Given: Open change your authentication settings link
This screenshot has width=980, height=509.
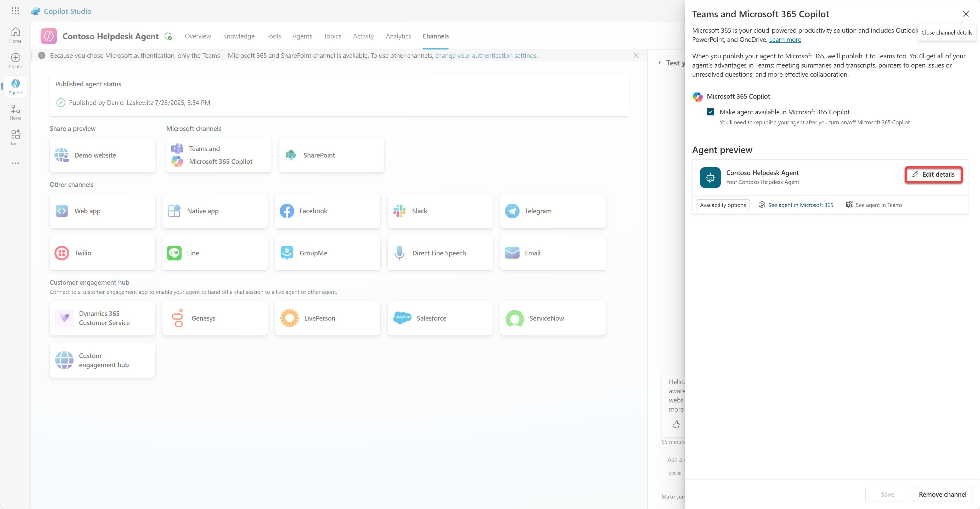Looking at the screenshot, I should pyautogui.click(x=486, y=55).
